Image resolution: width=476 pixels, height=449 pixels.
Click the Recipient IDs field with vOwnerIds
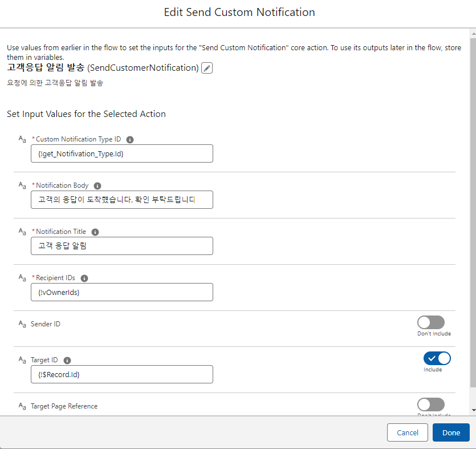(122, 292)
